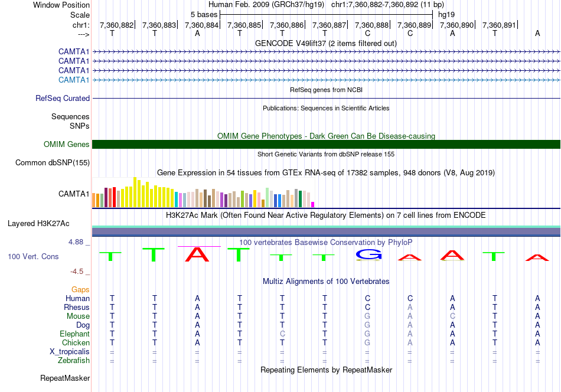The height and width of the screenshot is (392, 561).
Task: Click the RefSeq Curated label
Action: tap(62, 98)
